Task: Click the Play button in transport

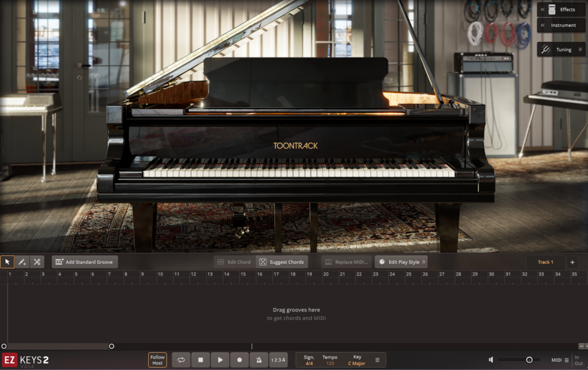Action: (x=220, y=360)
